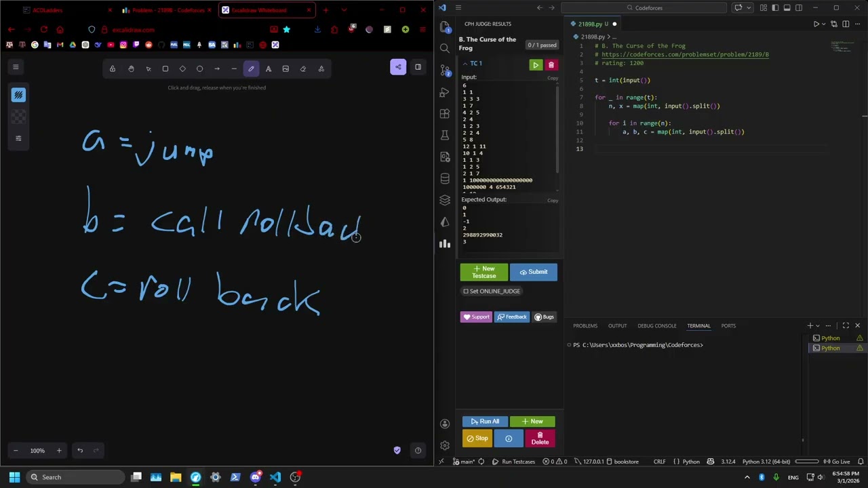Undo the last Excalidraw stroke
Viewport: 868px width, 488px height.
tap(80, 451)
